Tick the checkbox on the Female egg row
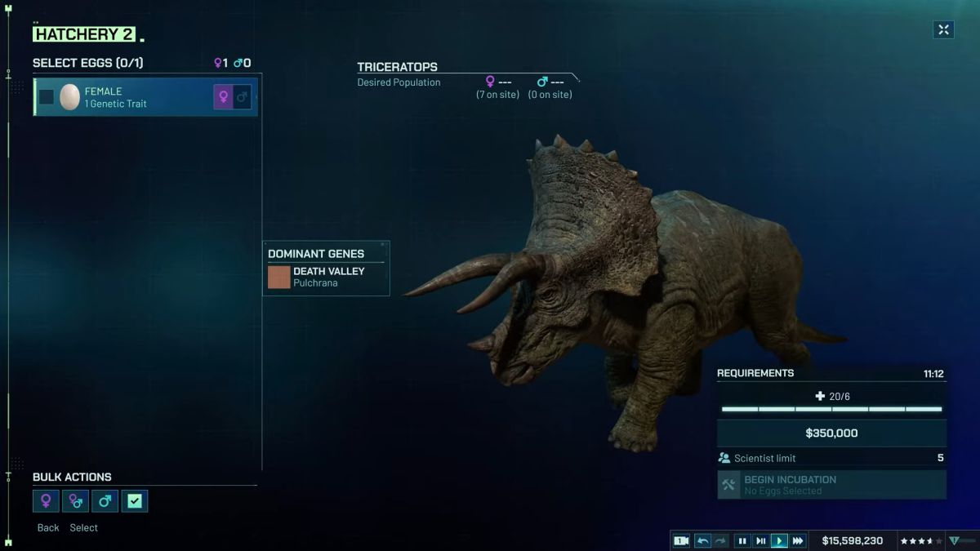The image size is (980, 551). [x=47, y=97]
